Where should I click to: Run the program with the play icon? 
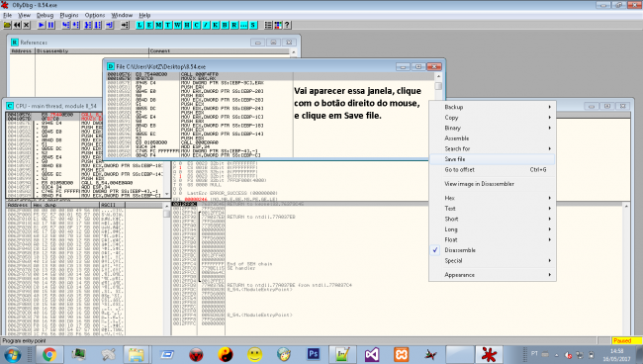(x=41, y=25)
